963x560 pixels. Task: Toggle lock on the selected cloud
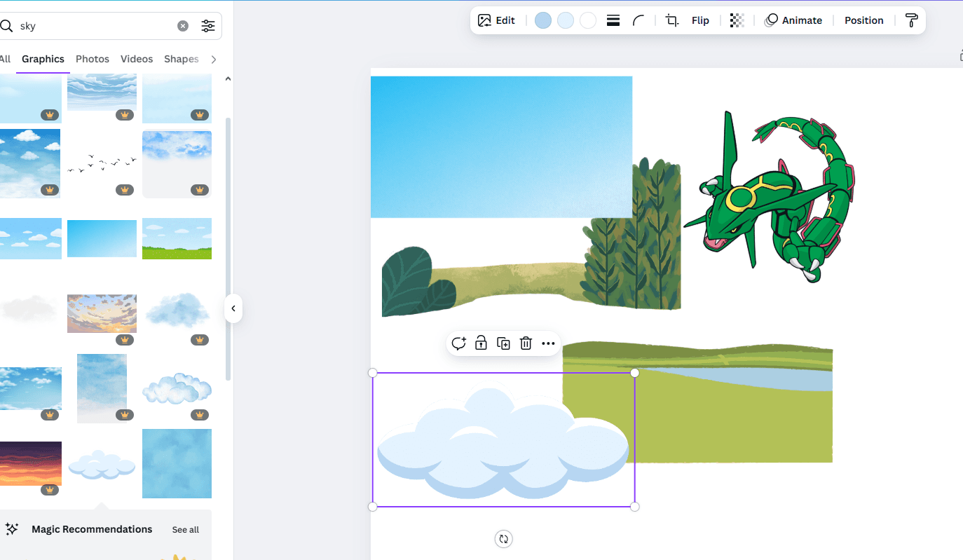click(x=481, y=343)
